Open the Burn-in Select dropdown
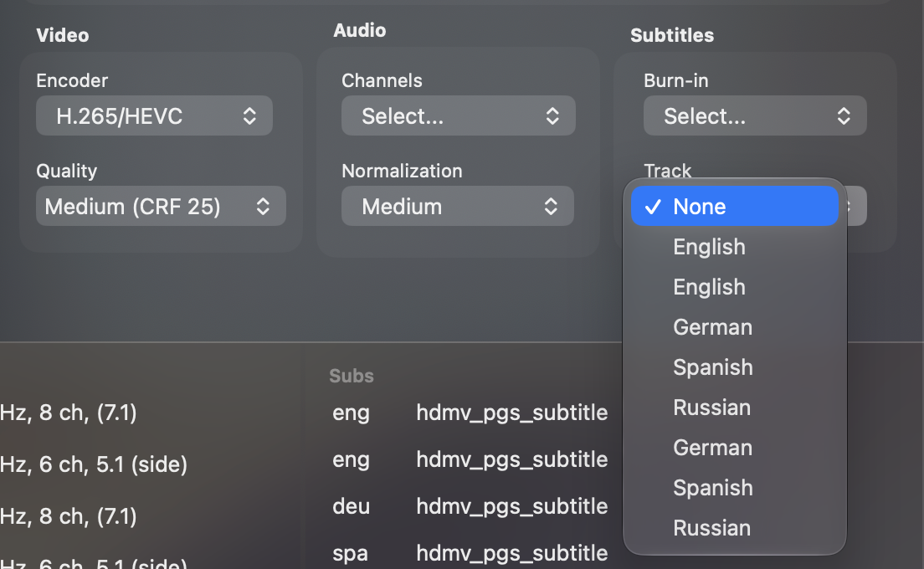Screen dimensions: 924x569 pyautogui.click(x=755, y=116)
